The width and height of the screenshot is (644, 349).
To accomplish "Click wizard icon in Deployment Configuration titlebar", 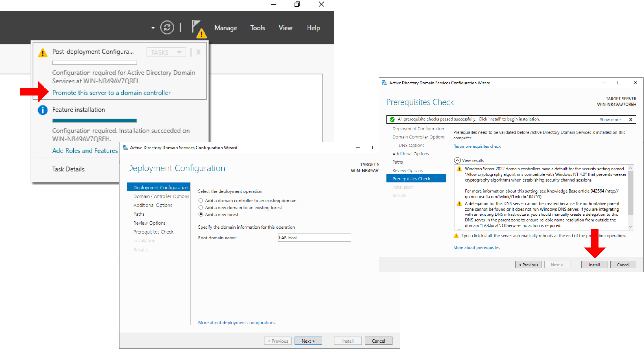I will (x=125, y=148).
